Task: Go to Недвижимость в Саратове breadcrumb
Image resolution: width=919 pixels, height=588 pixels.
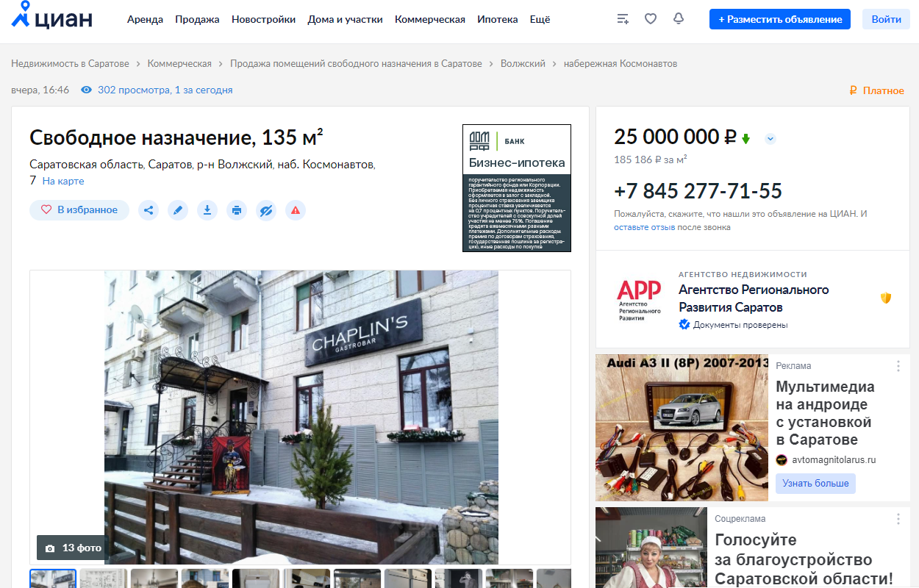Action: (x=70, y=64)
